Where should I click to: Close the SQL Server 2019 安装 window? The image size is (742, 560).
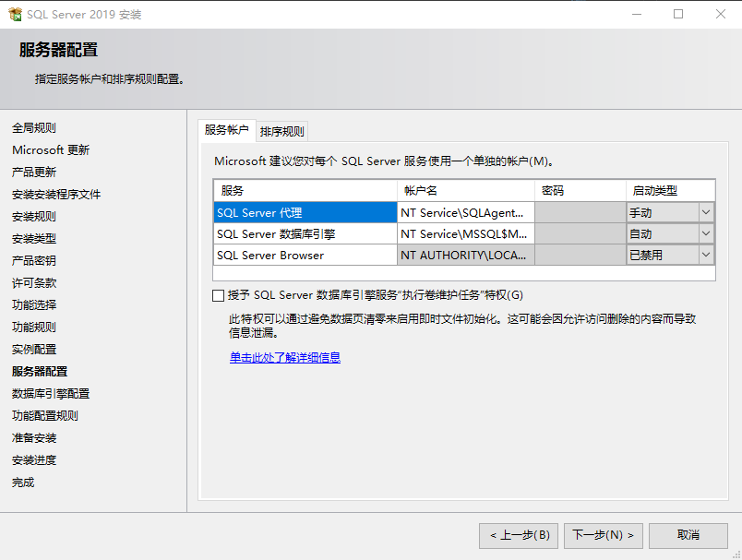(x=720, y=14)
